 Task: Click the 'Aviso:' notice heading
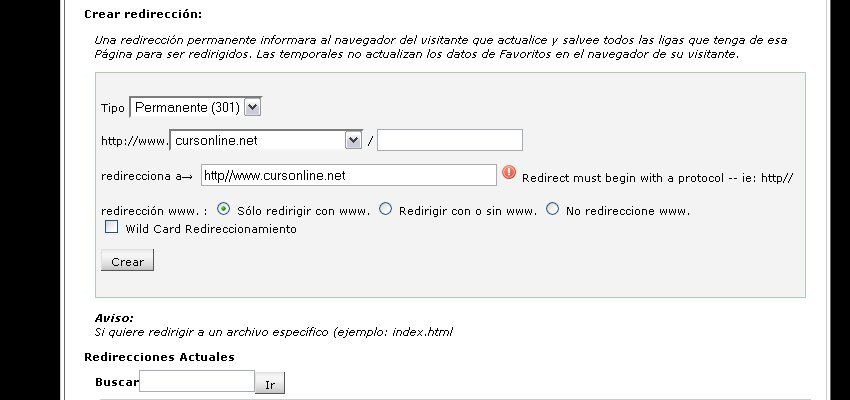[114, 318]
